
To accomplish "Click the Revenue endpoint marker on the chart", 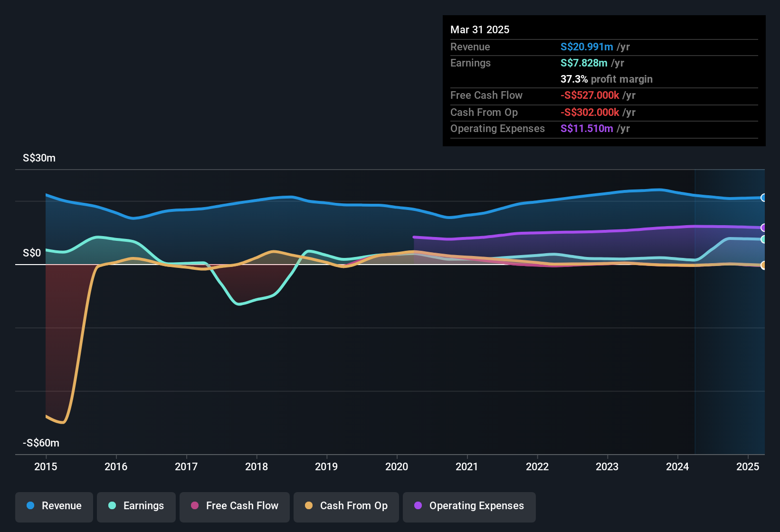I will [x=764, y=198].
